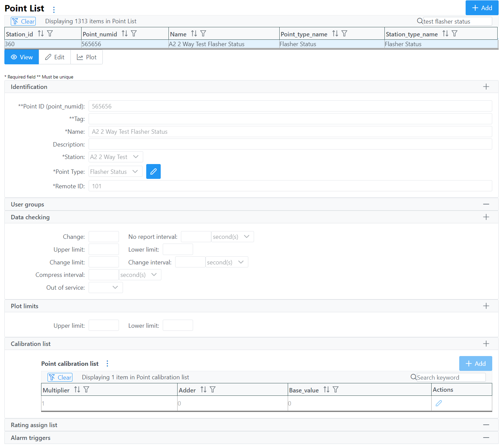Filter the Point_numid column
The width and height of the screenshot is (501, 448).
(x=134, y=34)
